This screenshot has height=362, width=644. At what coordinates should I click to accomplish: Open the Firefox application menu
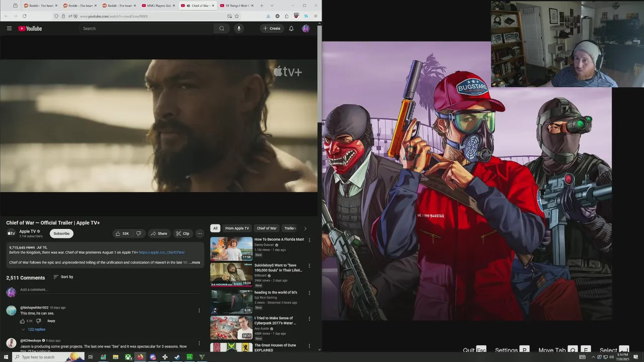pyautogui.click(x=315, y=16)
